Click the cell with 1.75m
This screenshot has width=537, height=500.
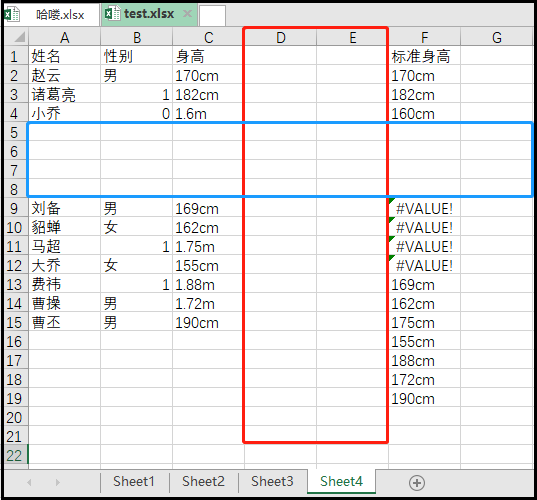click(209, 247)
